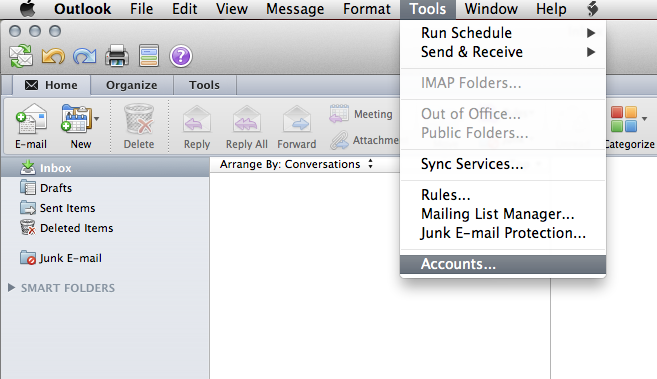
Task: Choose Sync Services from Tools menu
Action: tap(503, 164)
